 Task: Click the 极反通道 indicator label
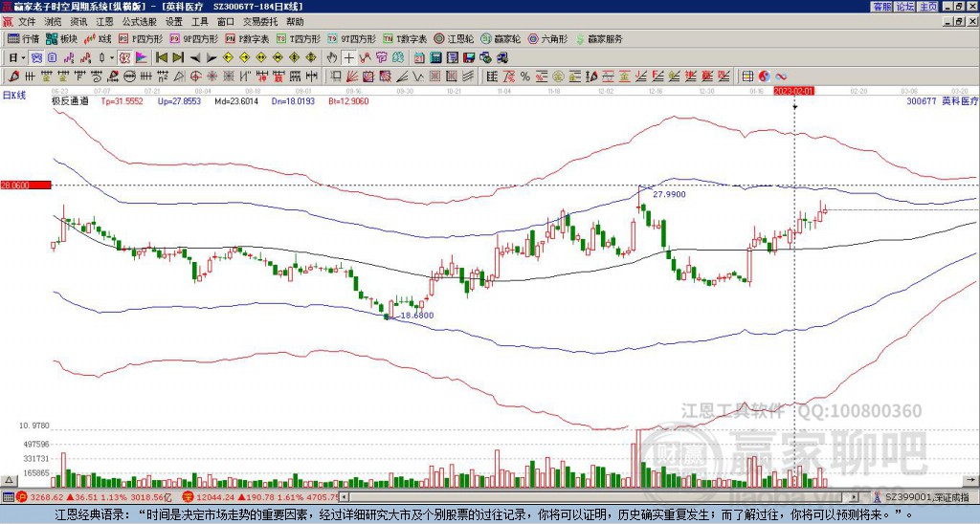tap(70, 100)
